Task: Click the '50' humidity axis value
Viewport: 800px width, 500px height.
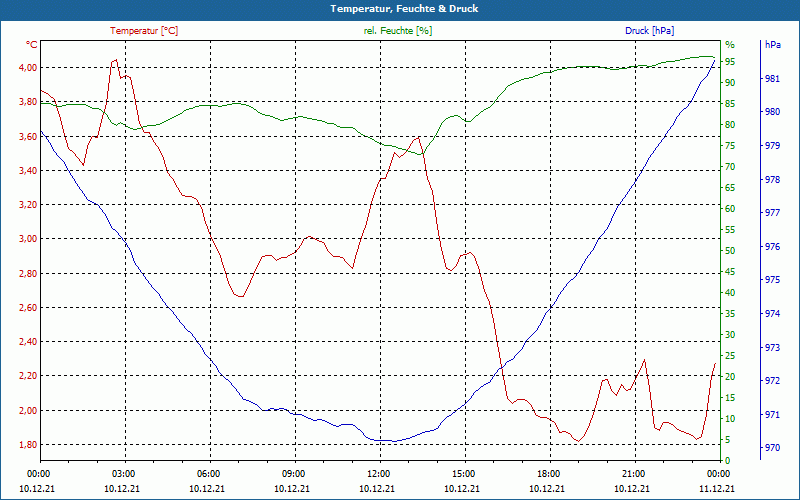Action: [x=730, y=251]
